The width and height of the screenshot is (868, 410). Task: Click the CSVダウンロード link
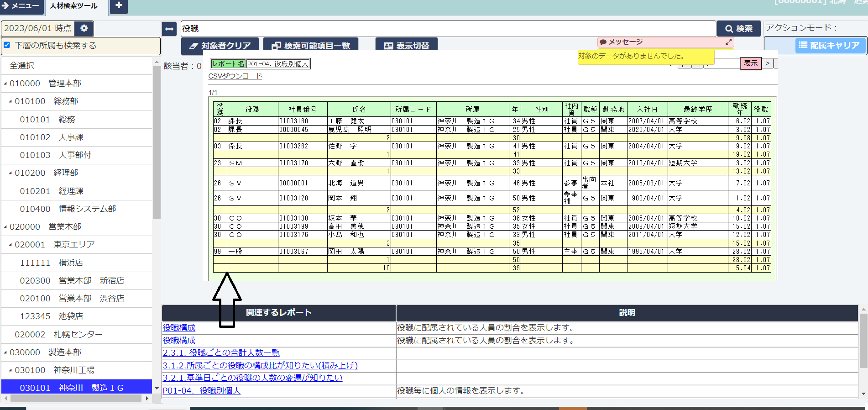tap(235, 76)
